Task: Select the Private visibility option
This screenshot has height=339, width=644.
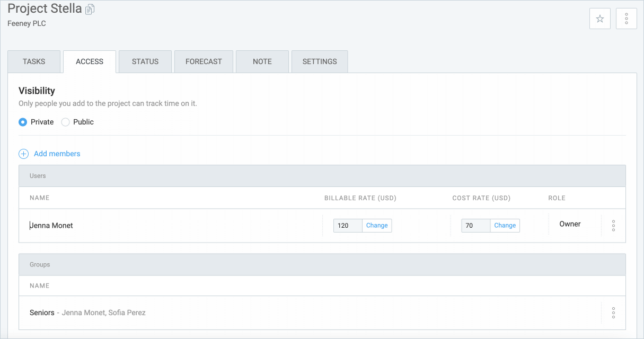Action: click(22, 122)
